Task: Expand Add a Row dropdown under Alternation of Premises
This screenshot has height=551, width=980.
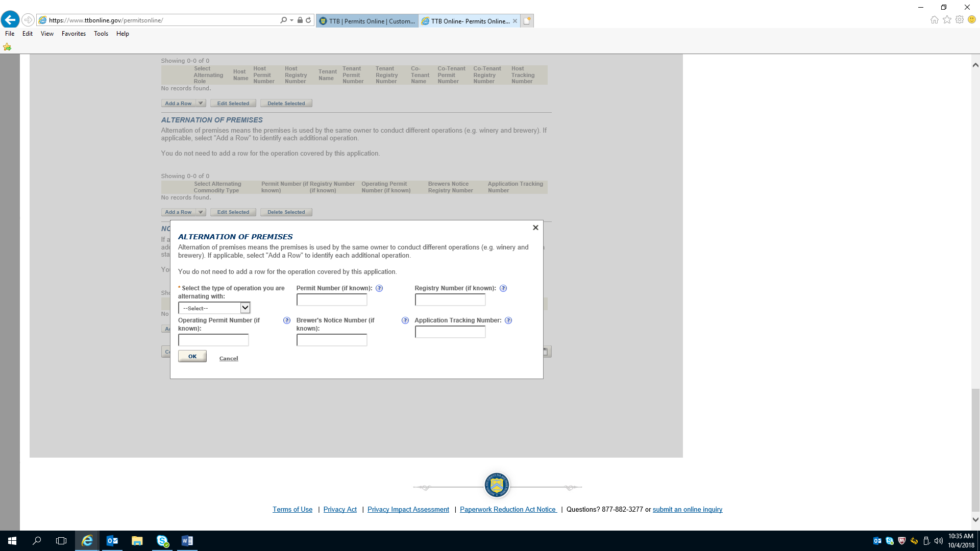Action: pyautogui.click(x=201, y=212)
